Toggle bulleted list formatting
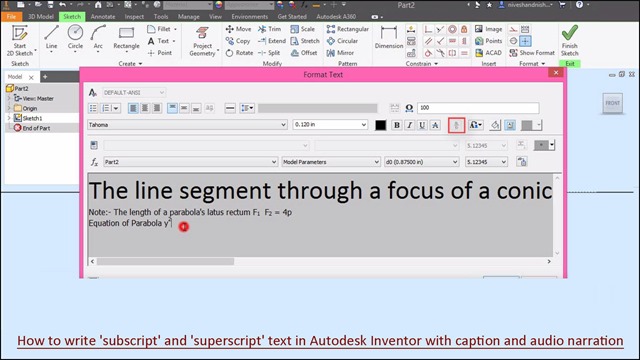The height and width of the screenshot is (360, 640). (x=93, y=108)
